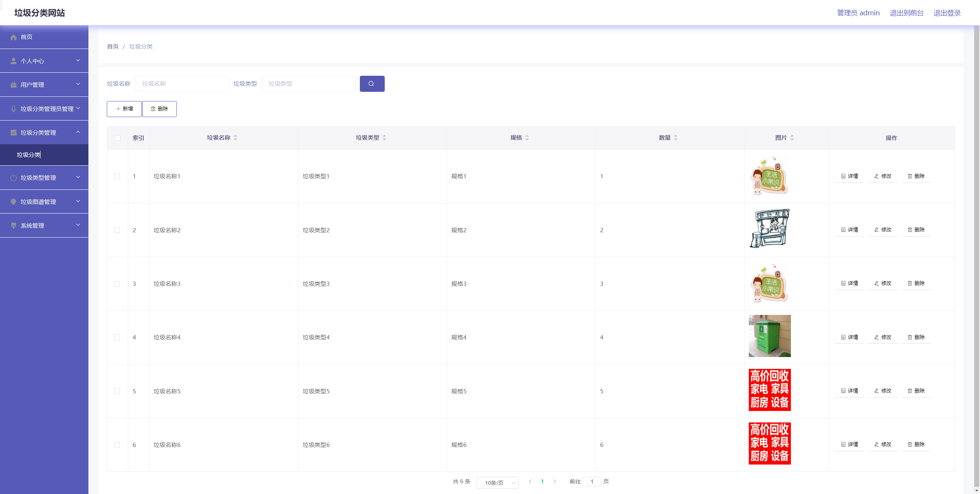Click the 首页 home icon in sidebar
This screenshot has width=980, height=494.
(14, 37)
